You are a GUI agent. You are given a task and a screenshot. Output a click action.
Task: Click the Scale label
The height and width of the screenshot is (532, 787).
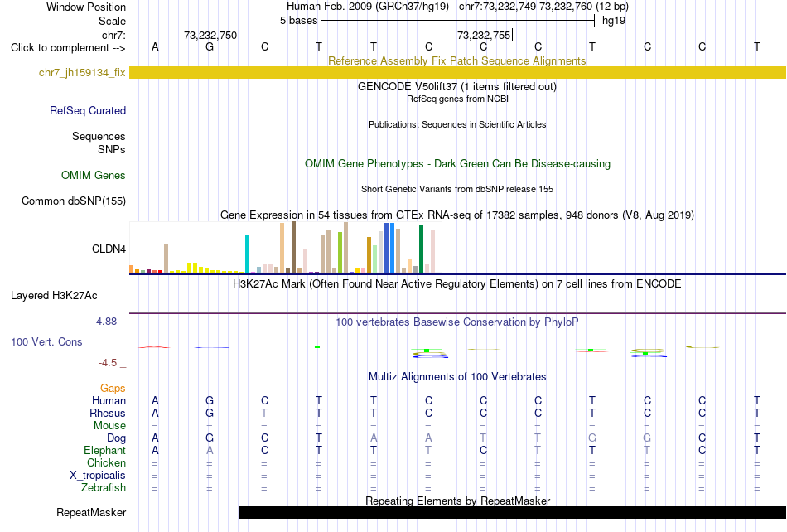(112, 21)
